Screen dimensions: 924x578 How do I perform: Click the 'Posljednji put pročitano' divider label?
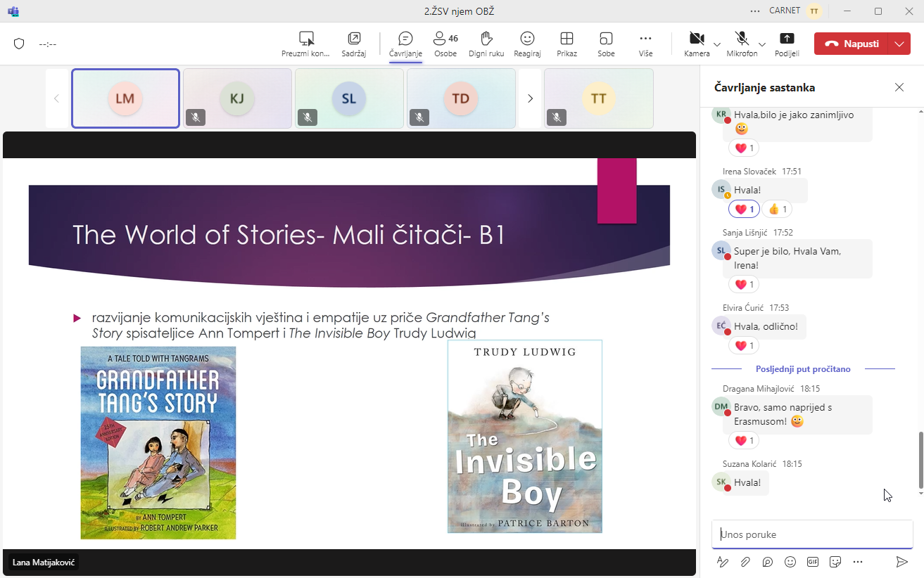[x=803, y=368]
